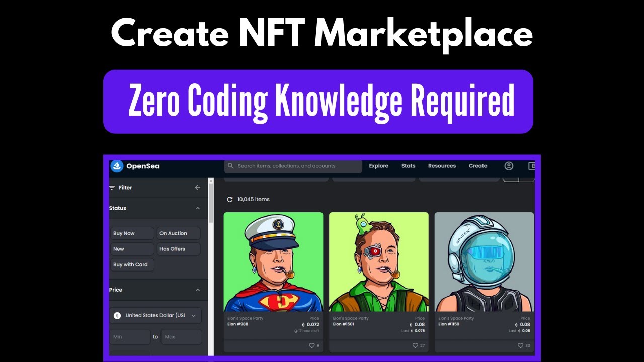This screenshot has height=362, width=644.
Task: Click the search magnifier icon
Action: (x=231, y=166)
